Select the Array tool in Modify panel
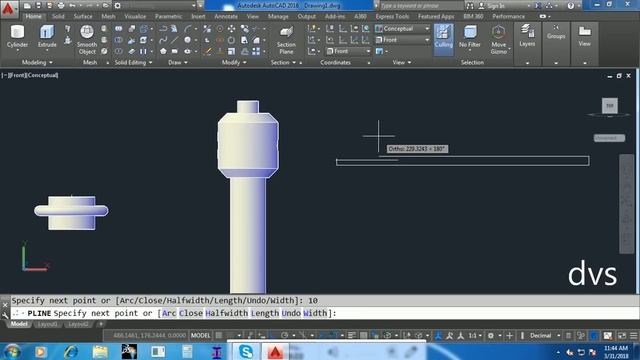640x360 pixels. point(256,51)
